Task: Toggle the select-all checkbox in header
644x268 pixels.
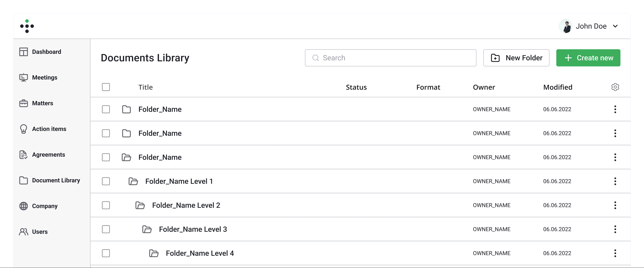Action: [x=106, y=87]
